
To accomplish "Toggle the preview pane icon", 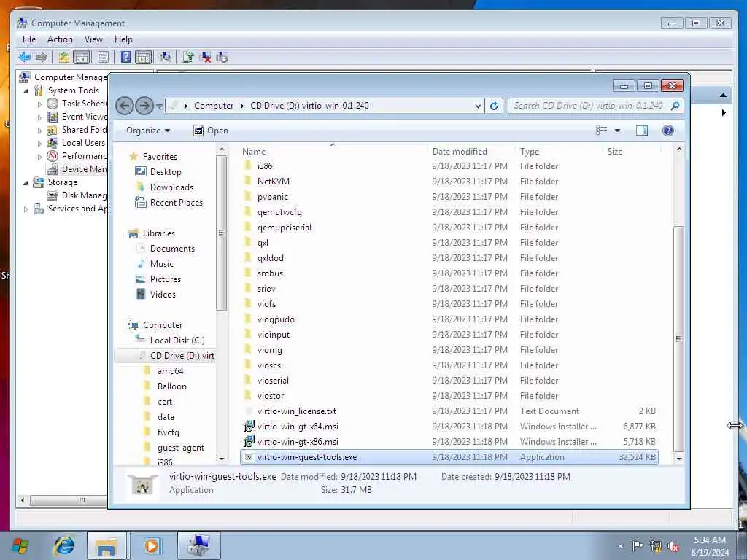I will 642,131.
